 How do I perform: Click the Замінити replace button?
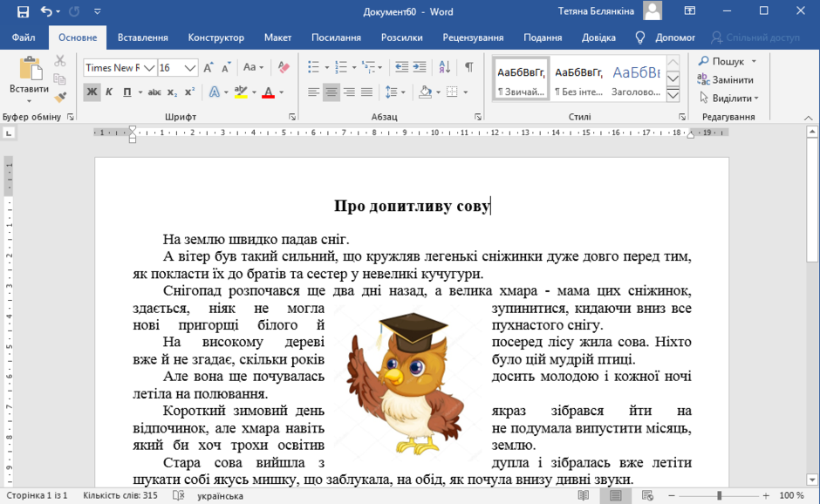(726, 80)
